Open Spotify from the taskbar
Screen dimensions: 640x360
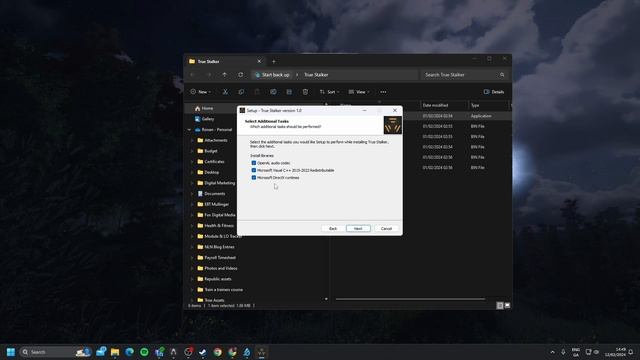(144, 352)
